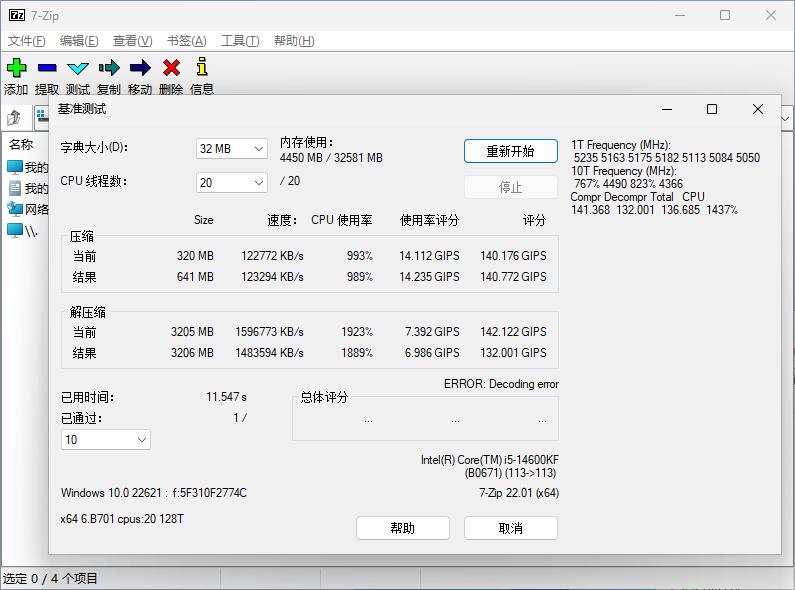
Task: Click the x64 6.B701 cpus:20 128T text
Action: click(x=122, y=519)
